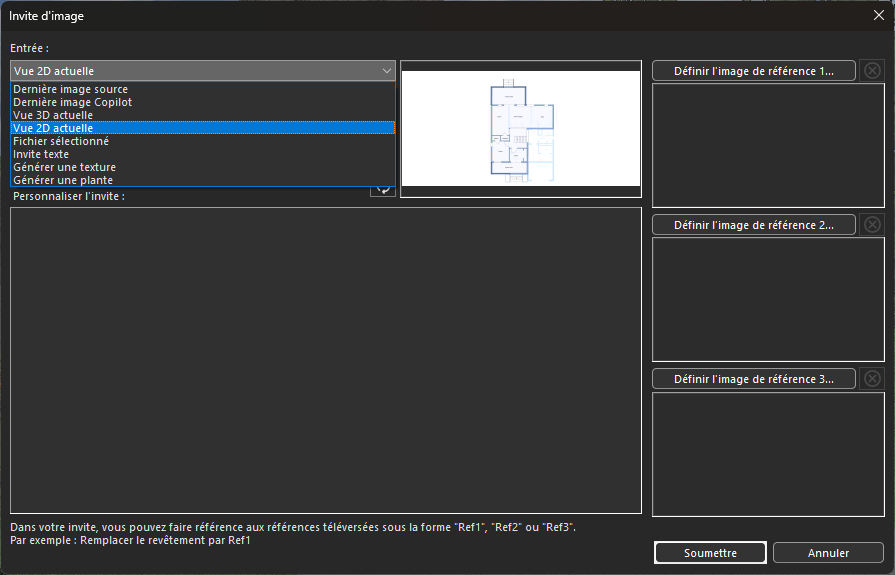Clear reference image 2 with the X icon

(872, 224)
